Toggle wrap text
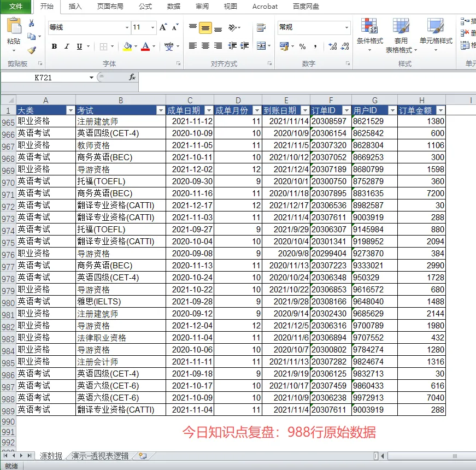This screenshot has height=470, width=476. (x=261, y=28)
